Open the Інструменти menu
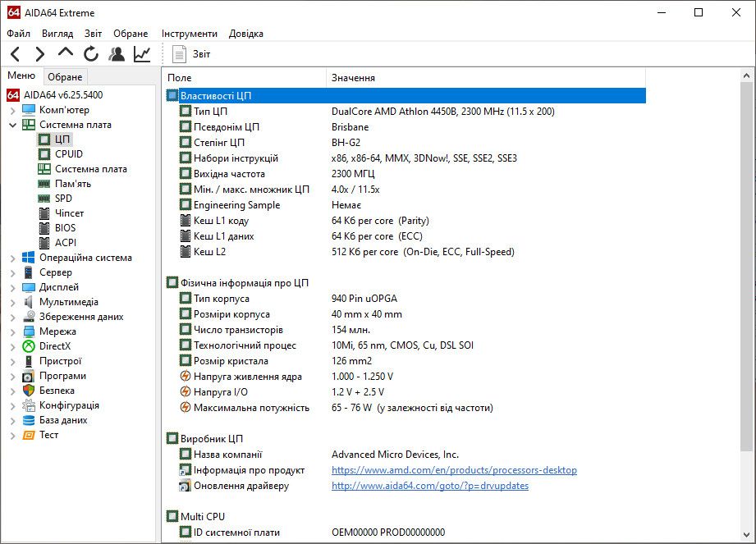Screen dimensions: 756x544 click(189, 34)
